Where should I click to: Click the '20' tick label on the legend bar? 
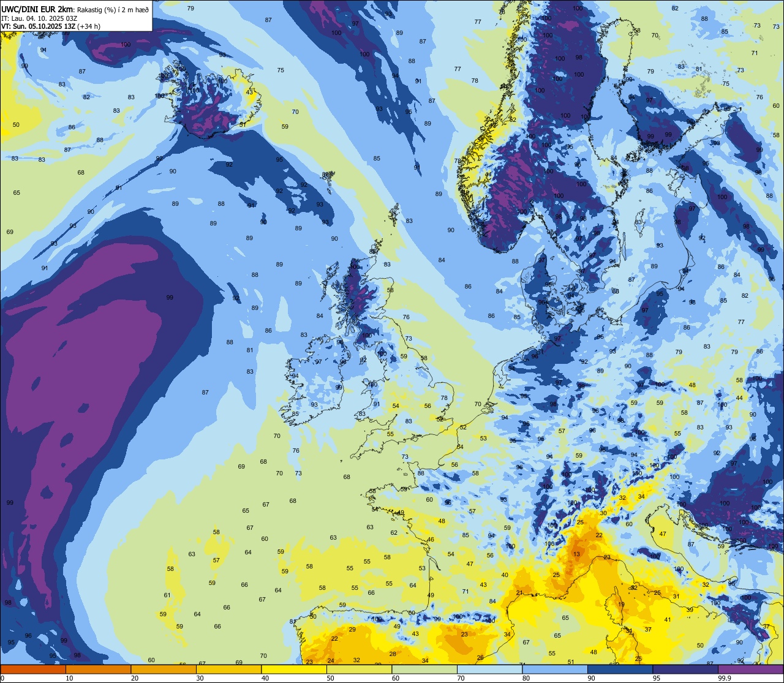point(135,678)
